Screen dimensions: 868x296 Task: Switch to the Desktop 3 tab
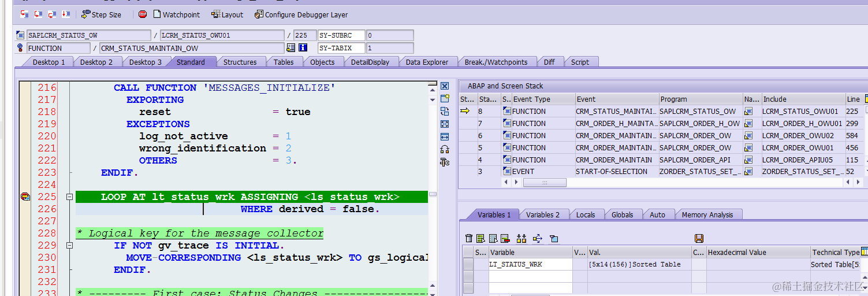pos(145,62)
